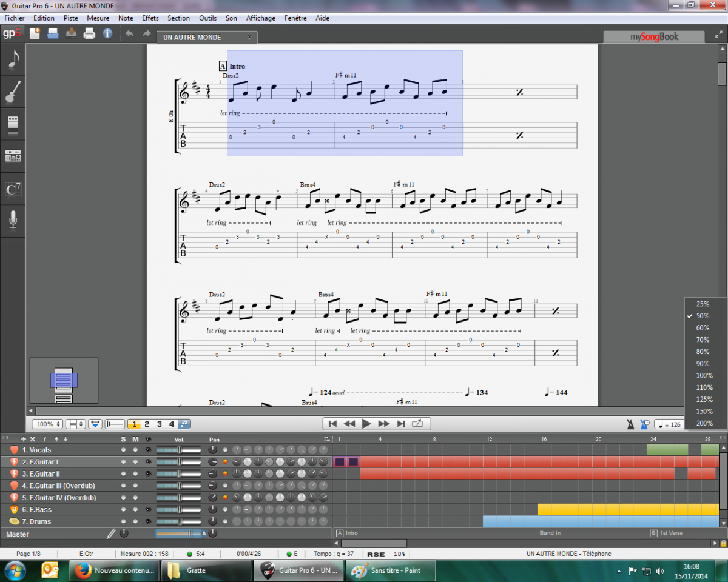
Task: Solo the E.Bass track
Action: (123, 509)
